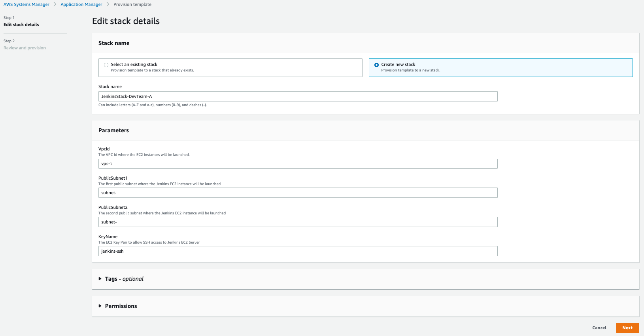Click 'Provision template to a new stack' description
Screen dimensions: 644x336
point(410,70)
